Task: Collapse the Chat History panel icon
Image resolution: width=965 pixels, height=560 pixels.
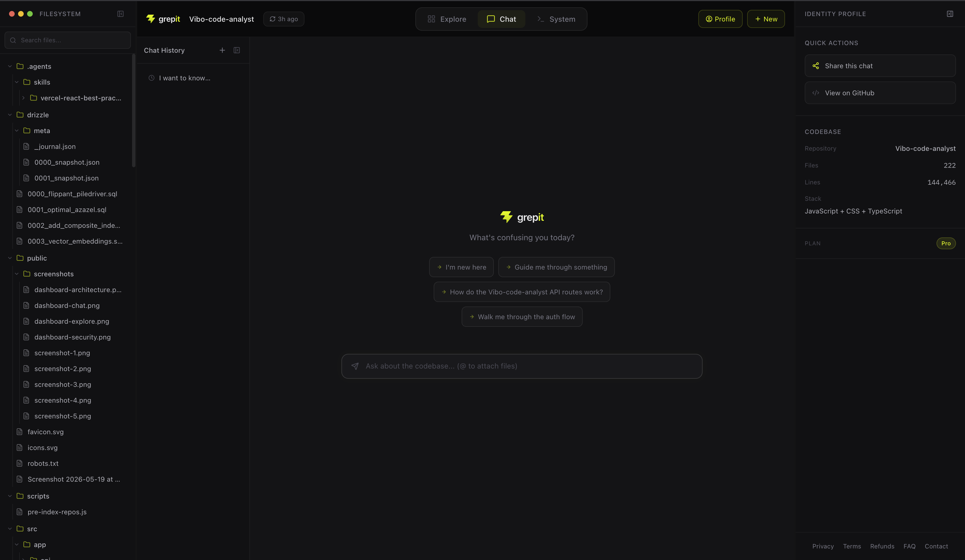Action: 237,50
